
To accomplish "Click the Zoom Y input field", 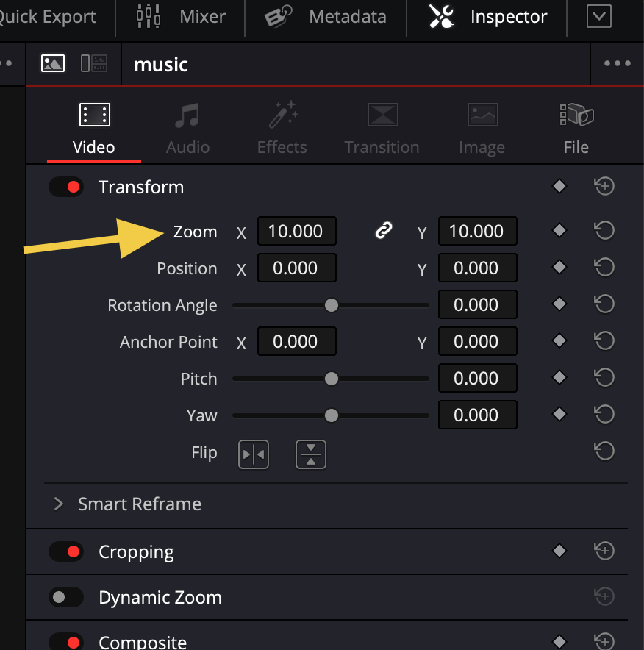I will [477, 231].
